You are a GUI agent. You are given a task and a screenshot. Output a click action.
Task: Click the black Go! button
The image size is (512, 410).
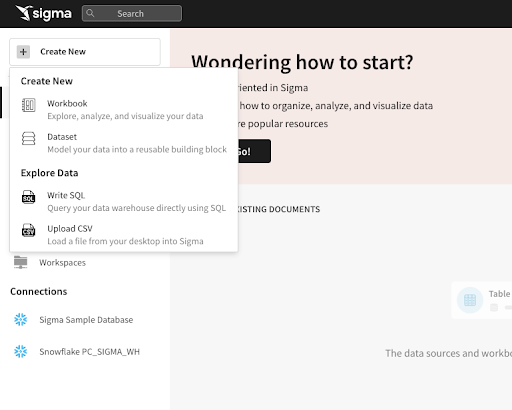[x=254, y=151]
